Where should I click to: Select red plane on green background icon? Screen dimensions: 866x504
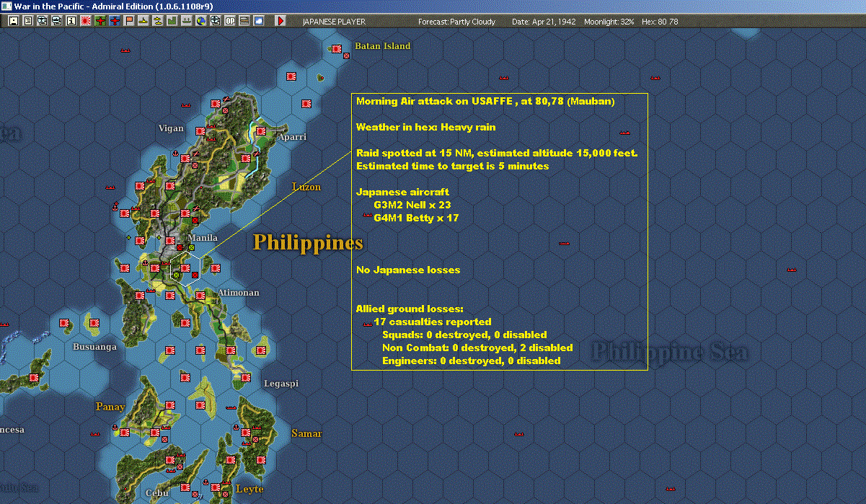(100, 21)
